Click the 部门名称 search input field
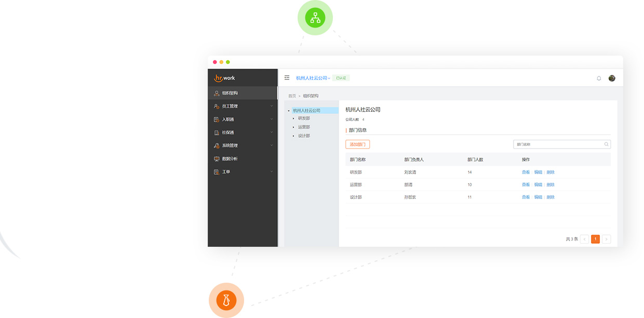The image size is (644, 318). pos(558,144)
